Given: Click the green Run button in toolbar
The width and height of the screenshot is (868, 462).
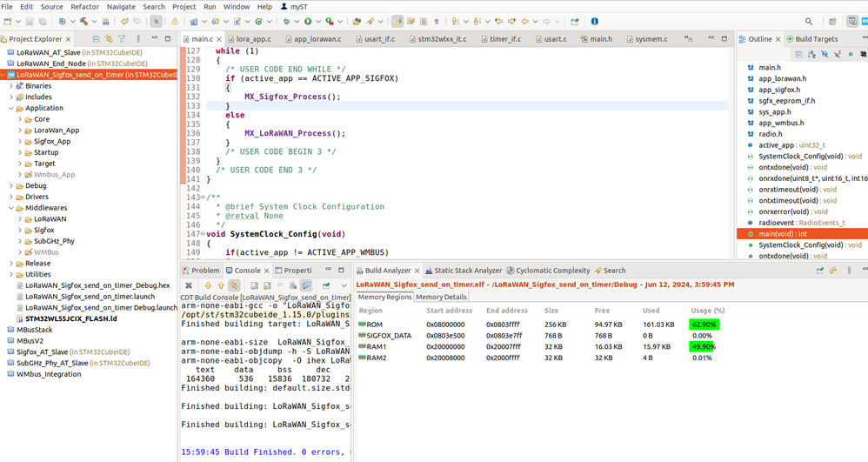Looking at the screenshot, I should point(308,22).
